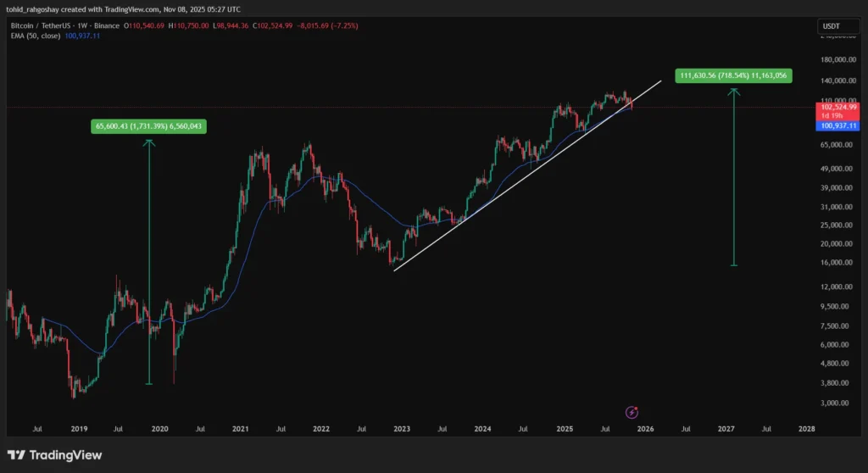Click the H110,750.00 high value in the header
Image resolution: width=868 pixels, height=473 pixels.
190,26
